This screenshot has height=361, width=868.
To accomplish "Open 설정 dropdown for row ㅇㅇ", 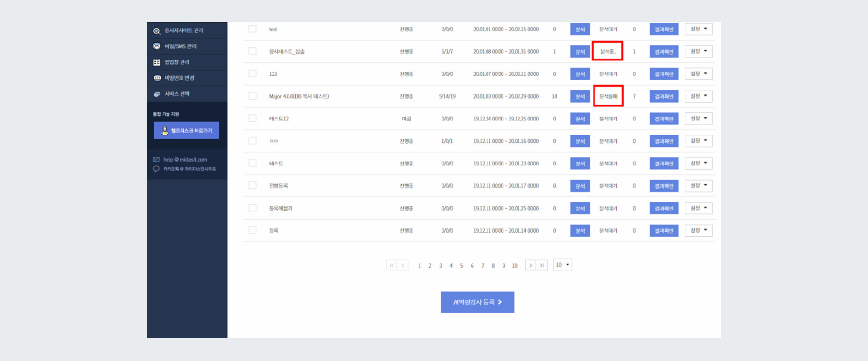I will pos(699,141).
